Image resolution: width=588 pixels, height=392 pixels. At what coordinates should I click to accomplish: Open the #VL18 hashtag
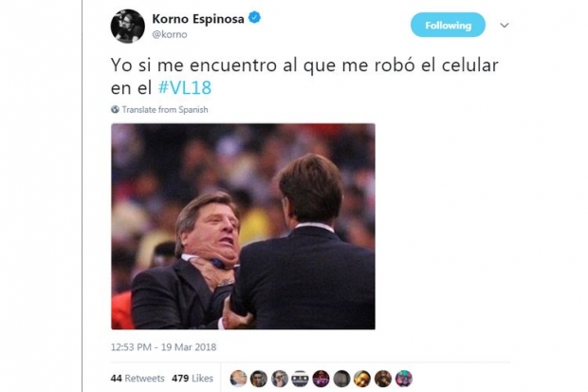185,88
